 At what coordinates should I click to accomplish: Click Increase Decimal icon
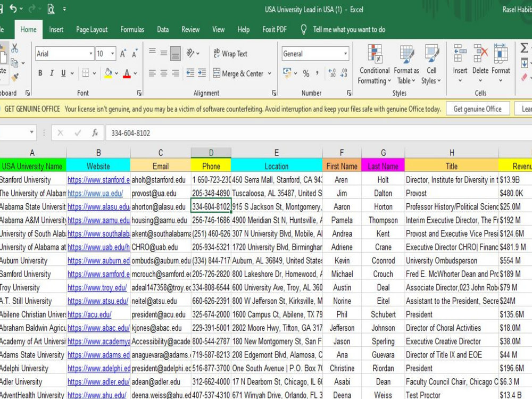[x=332, y=73]
